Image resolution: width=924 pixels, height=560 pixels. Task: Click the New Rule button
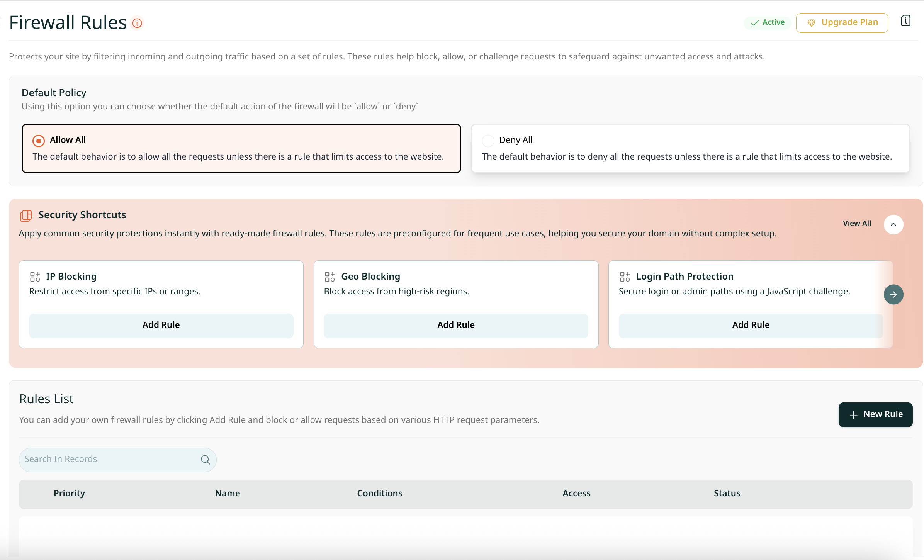(x=875, y=414)
